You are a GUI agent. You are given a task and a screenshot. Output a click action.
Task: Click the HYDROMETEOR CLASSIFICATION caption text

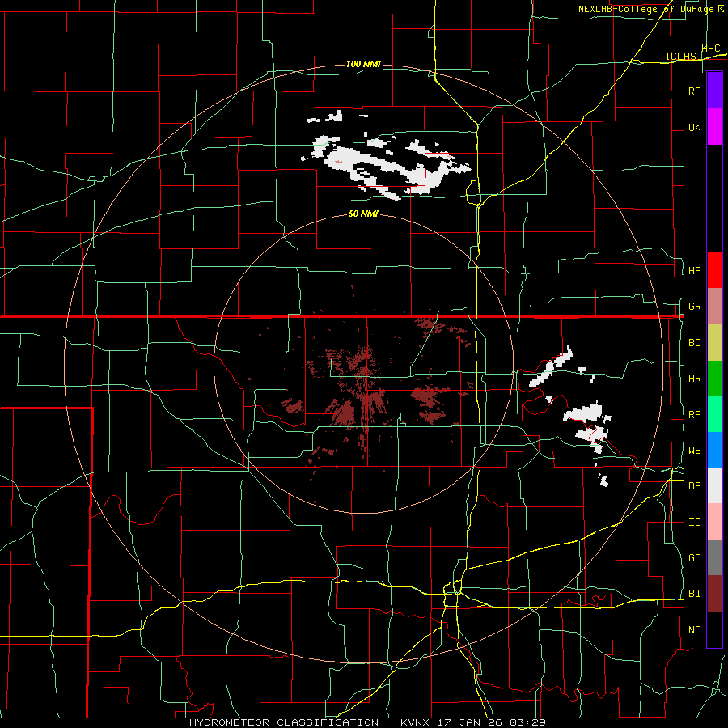click(x=284, y=722)
